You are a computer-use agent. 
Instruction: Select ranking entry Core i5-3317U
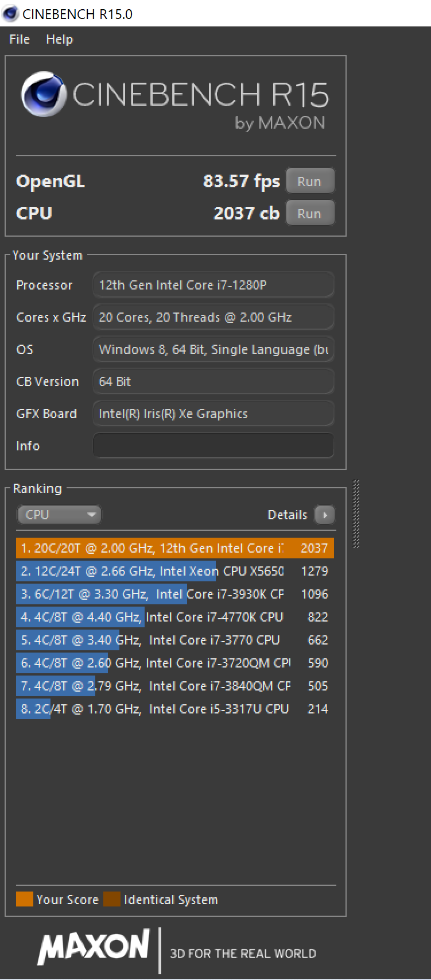tap(175, 709)
